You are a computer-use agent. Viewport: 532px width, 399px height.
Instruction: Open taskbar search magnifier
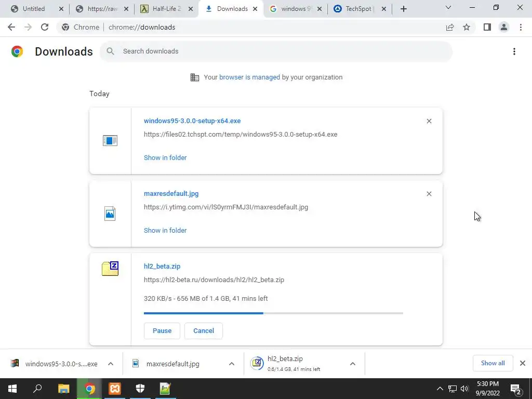[37, 389]
